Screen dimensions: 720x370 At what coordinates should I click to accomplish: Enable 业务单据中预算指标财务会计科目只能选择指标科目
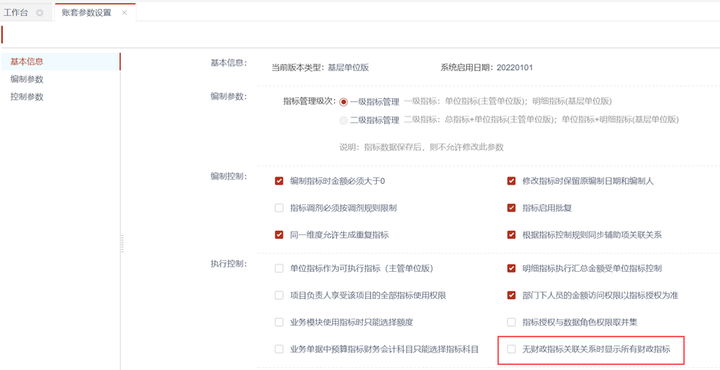coord(279,349)
